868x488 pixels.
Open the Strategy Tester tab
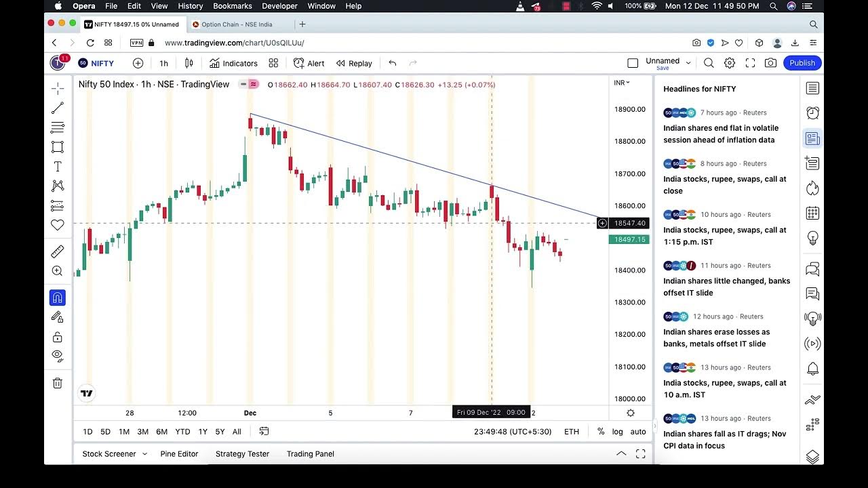click(242, 454)
